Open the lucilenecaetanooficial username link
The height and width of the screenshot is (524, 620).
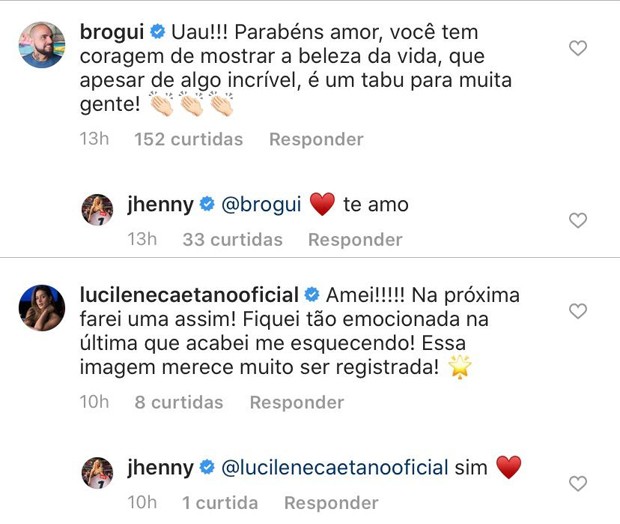pos(188,295)
